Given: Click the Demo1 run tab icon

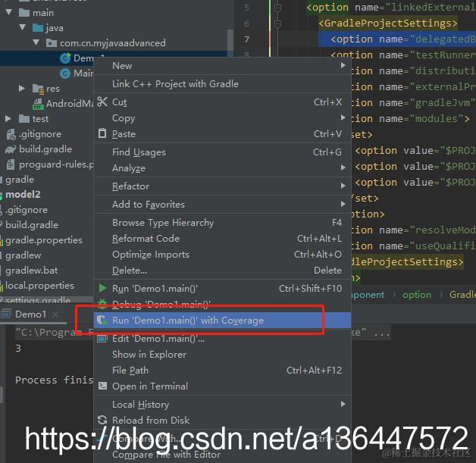Looking at the screenshot, I should coord(6,314).
